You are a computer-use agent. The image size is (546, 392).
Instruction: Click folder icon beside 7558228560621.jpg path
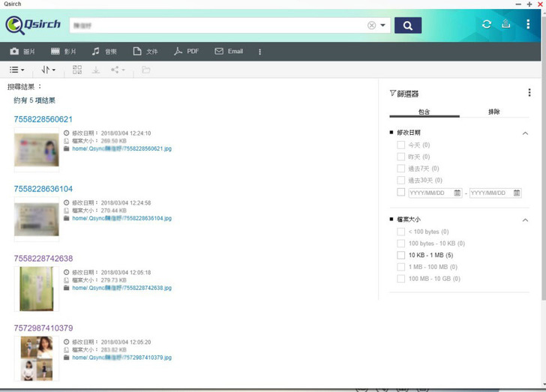[67, 148]
